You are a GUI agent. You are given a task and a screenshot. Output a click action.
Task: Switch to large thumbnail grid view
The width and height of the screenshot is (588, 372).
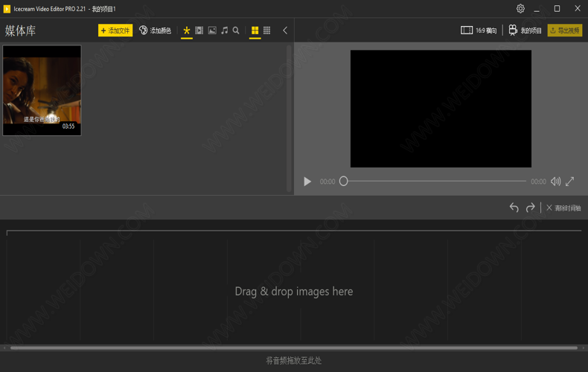point(255,31)
